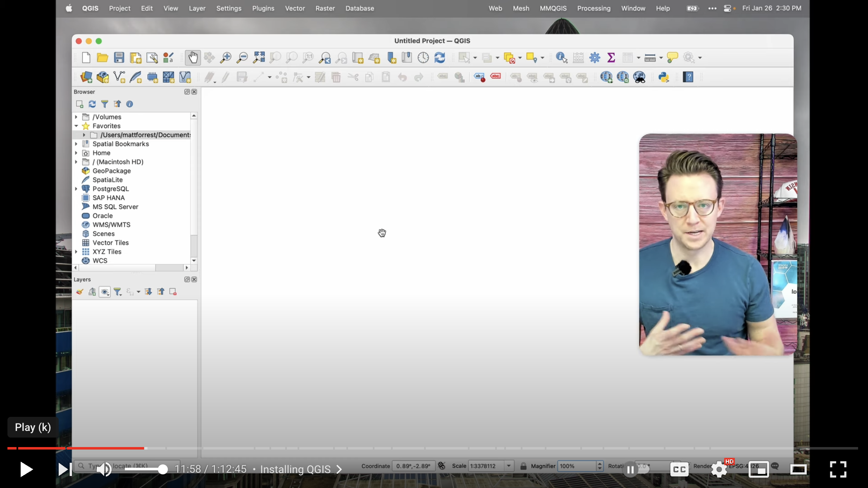
Task: Refresh the map canvas
Action: (439, 57)
